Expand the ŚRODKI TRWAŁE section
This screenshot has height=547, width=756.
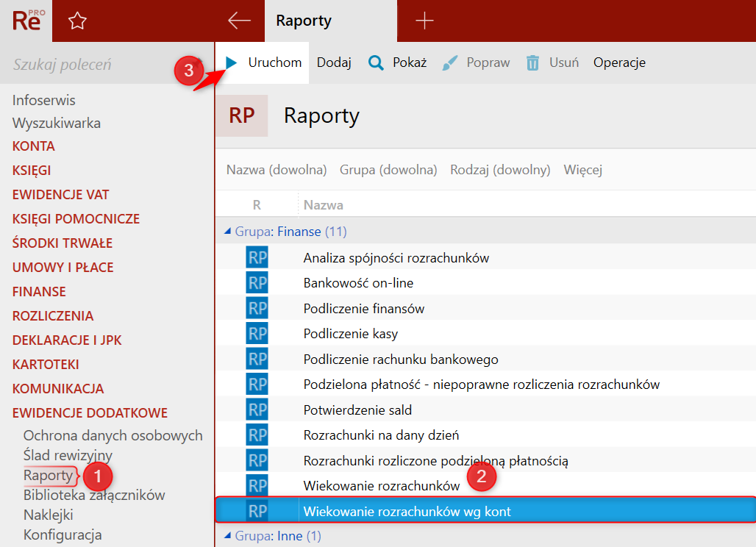point(63,243)
